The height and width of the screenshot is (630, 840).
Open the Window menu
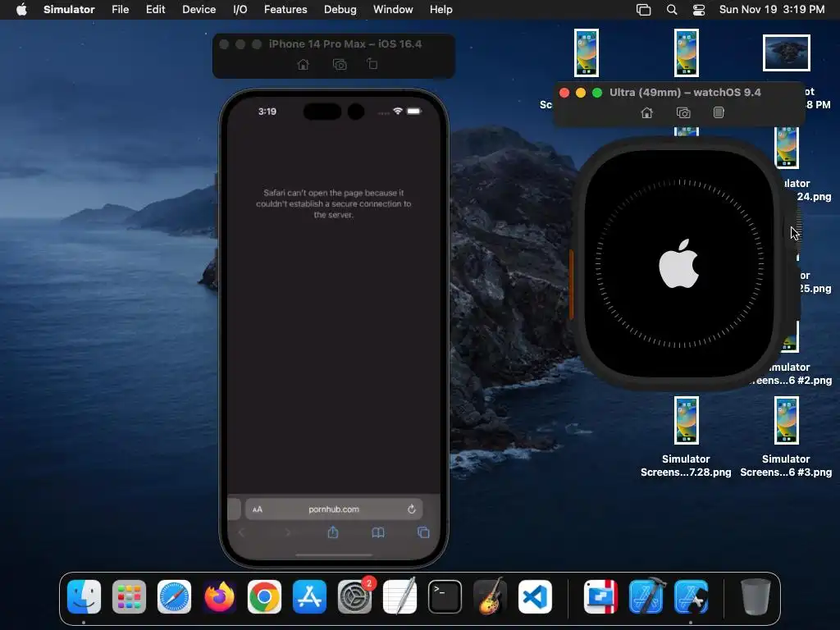coord(393,10)
